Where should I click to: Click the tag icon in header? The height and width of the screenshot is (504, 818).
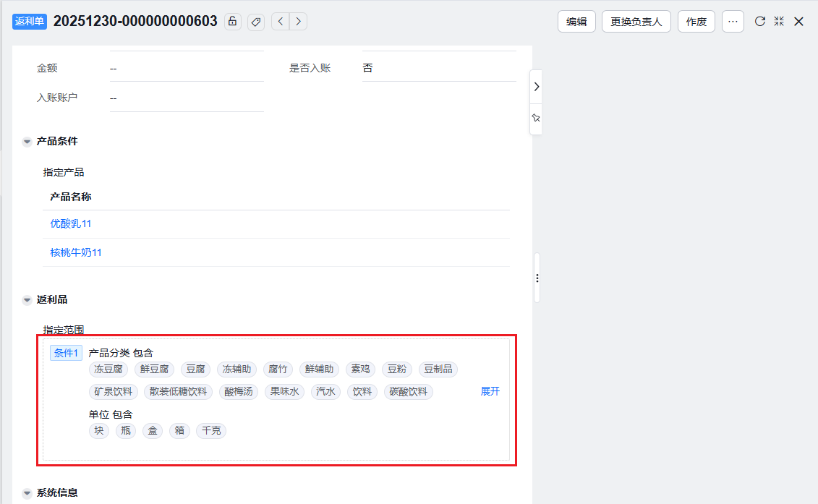coord(255,22)
